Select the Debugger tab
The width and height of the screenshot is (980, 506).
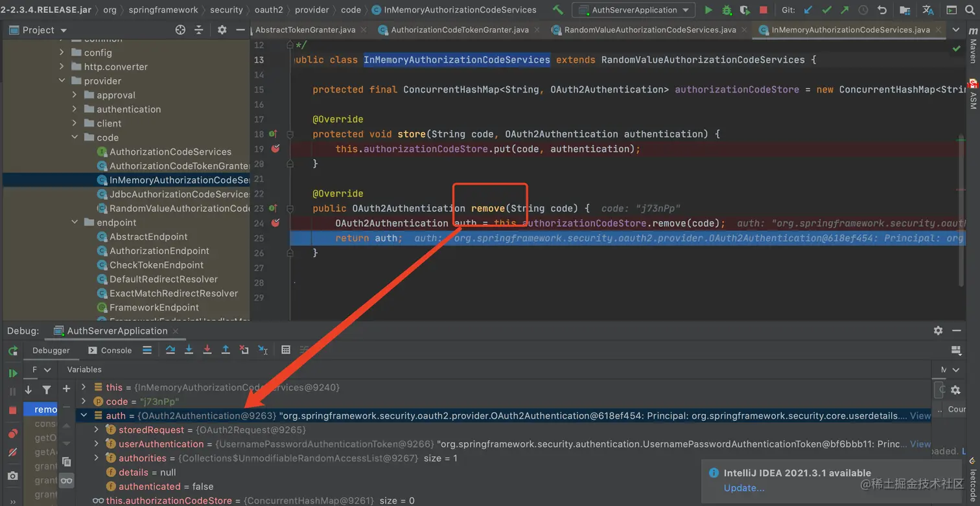[x=51, y=351]
